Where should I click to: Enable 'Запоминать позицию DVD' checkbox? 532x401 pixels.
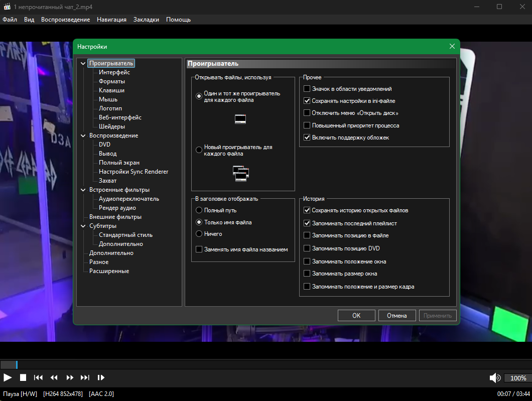[307, 248]
